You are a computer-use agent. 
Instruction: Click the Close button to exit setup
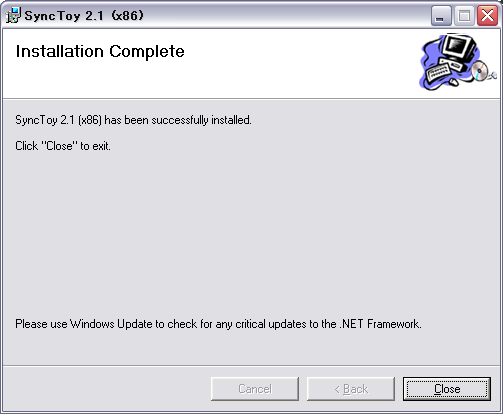pyautogui.click(x=447, y=389)
